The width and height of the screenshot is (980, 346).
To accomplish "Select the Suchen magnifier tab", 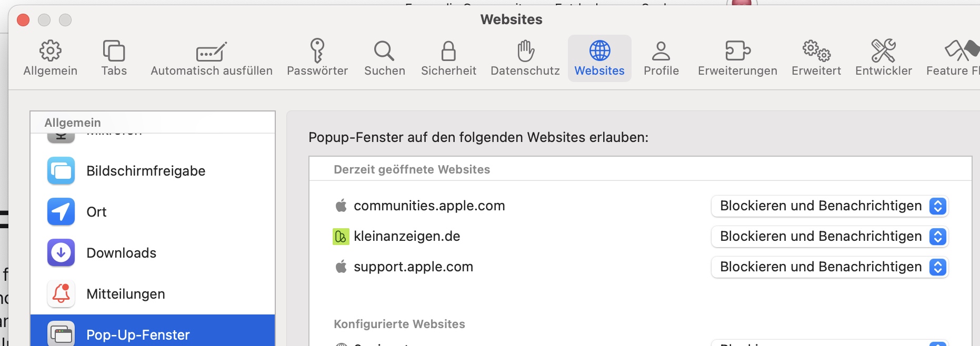I will click(x=385, y=58).
